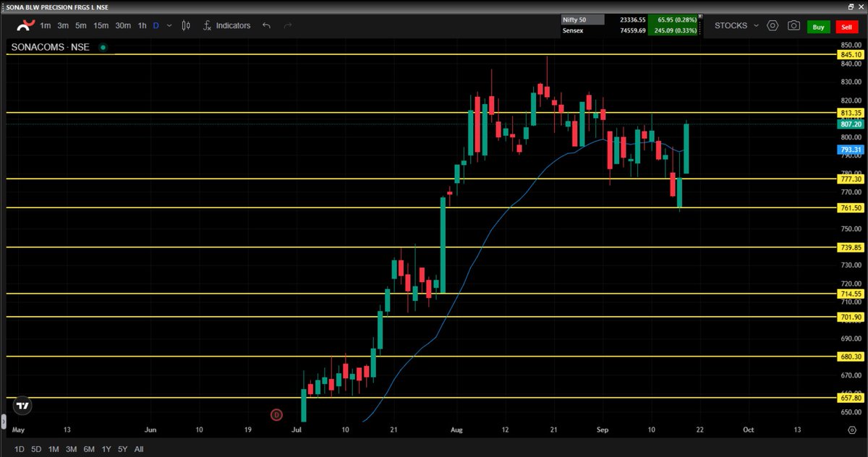Viewport: 868px width, 457px height.
Task: Click the dividend marker D on timeline
Action: (x=276, y=414)
